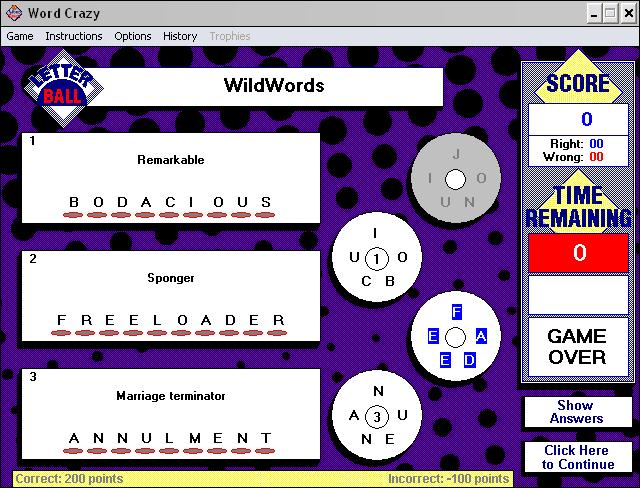Click the clue text Remarkable
The width and height of the screenshot is (640, 488).
[x=171, y=160]
